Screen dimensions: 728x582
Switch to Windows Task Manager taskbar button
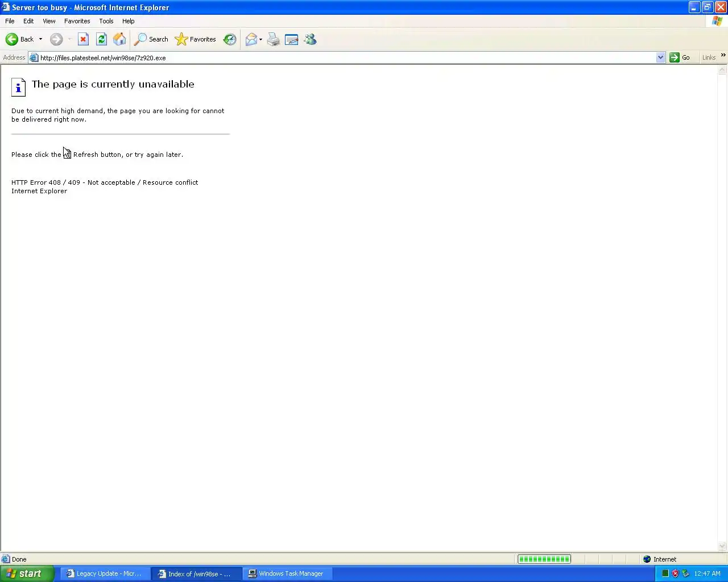click(288, 573)
